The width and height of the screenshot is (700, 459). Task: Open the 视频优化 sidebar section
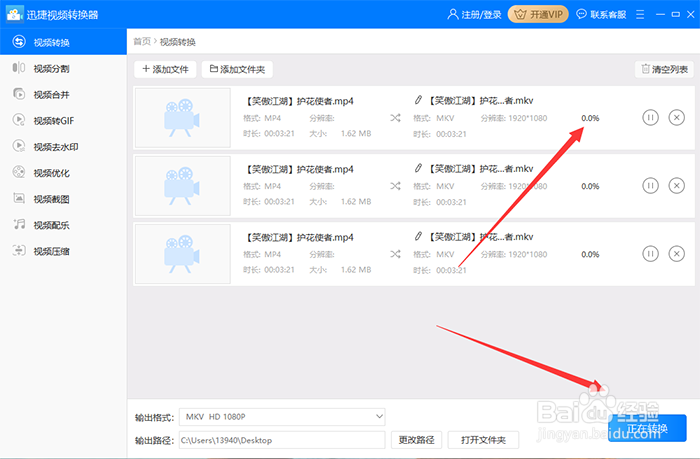click(63, 173)
